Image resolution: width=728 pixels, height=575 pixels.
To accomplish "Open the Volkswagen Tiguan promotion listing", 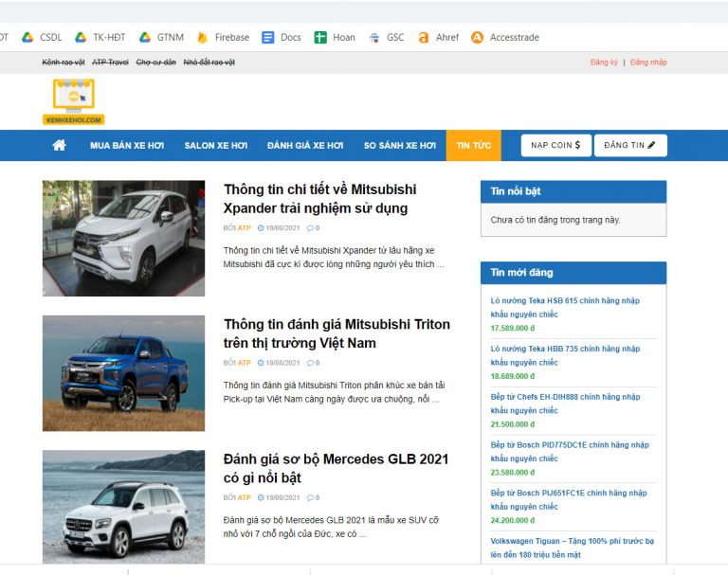I will 572,548.
